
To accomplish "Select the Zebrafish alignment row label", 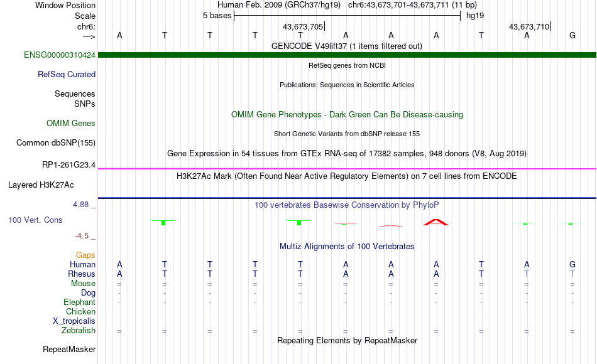I will click(79, 330).
